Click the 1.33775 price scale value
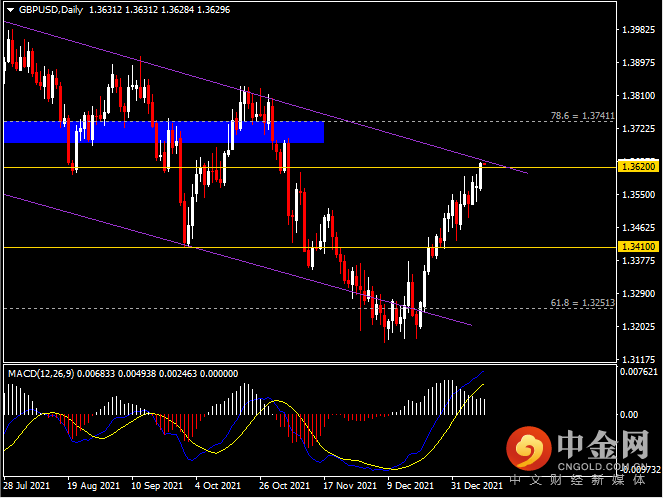This screenshot has height=498, width=663. point(638,260)
